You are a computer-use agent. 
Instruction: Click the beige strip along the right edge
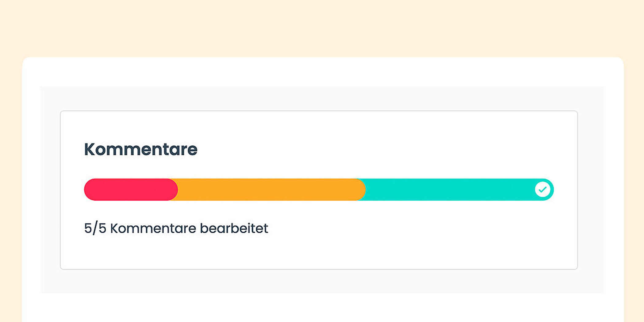pos(634,184)
